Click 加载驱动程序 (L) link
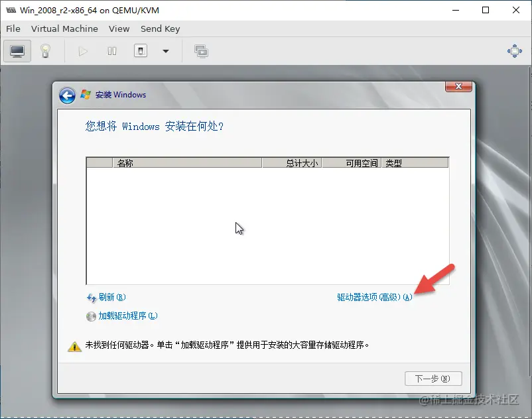Screen dimensions: 532x419 pyautogui.click(x=128, y=316)
